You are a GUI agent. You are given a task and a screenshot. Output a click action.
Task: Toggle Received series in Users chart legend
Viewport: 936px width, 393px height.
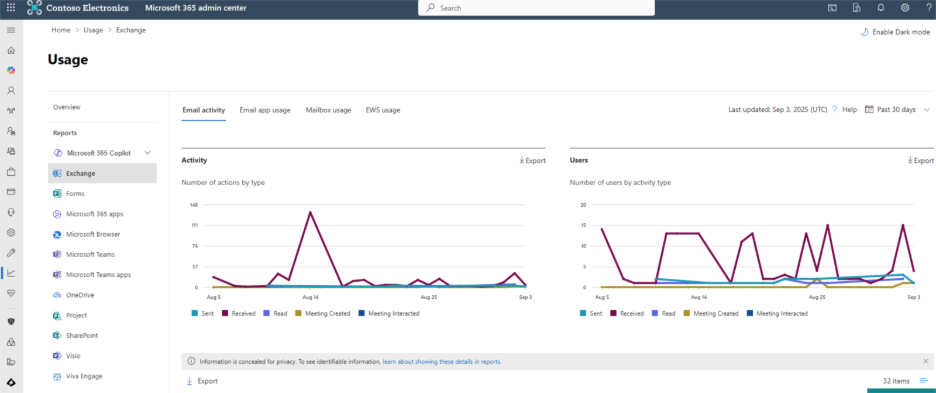click(x=627, y=313)
